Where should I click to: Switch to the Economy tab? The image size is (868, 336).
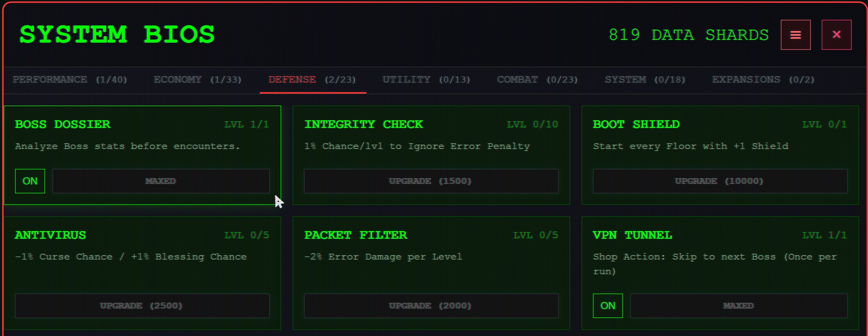coord(198,79)
